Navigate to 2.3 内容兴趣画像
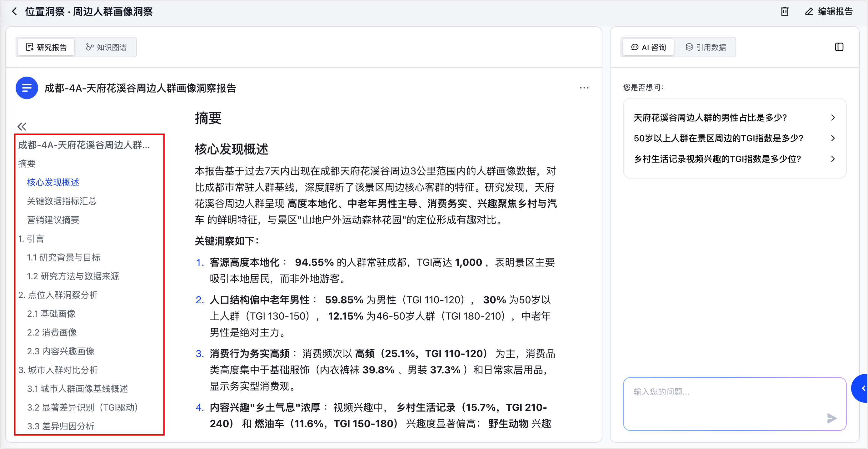868x449 pixels. (61, 351)
